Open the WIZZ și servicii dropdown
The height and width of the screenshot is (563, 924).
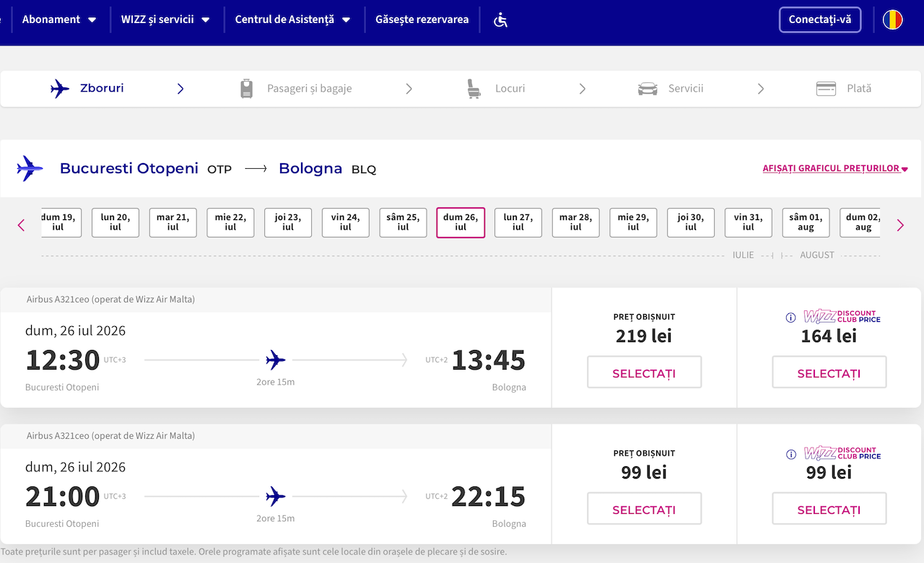(165, 19)
